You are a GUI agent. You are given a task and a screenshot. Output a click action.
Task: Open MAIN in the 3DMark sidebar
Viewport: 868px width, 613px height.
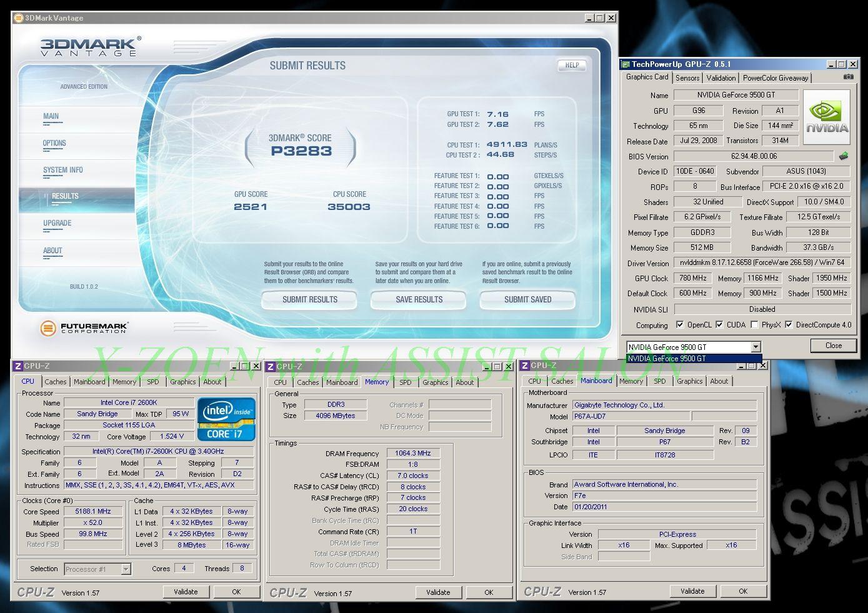[x=51, y=116]
